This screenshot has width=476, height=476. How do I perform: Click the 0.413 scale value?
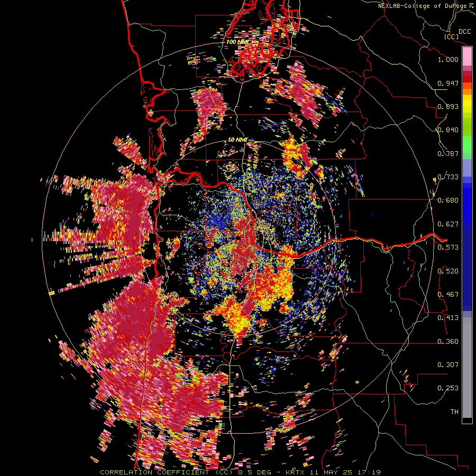[x=448, y=318]
